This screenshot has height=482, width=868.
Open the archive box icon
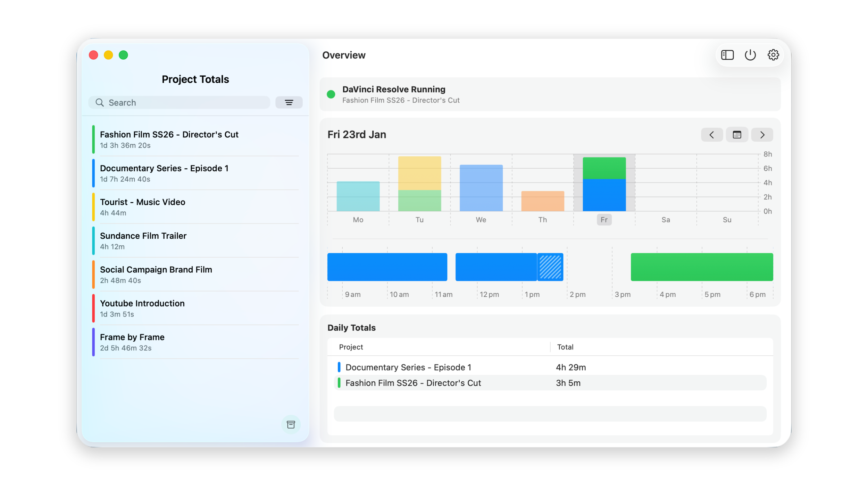[291, 424]
